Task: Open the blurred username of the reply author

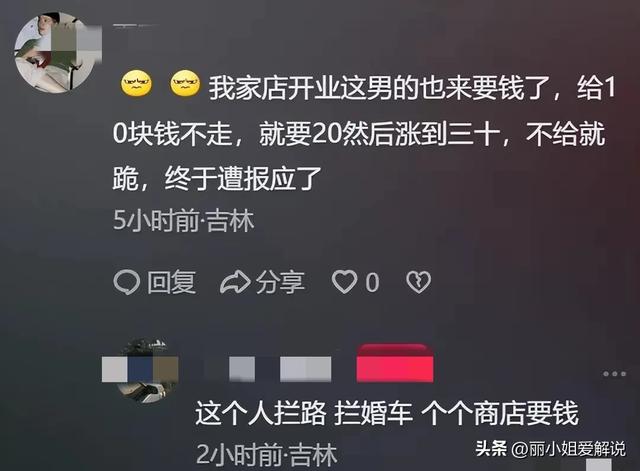Action: pyautogui.click(x=269, y=369)
